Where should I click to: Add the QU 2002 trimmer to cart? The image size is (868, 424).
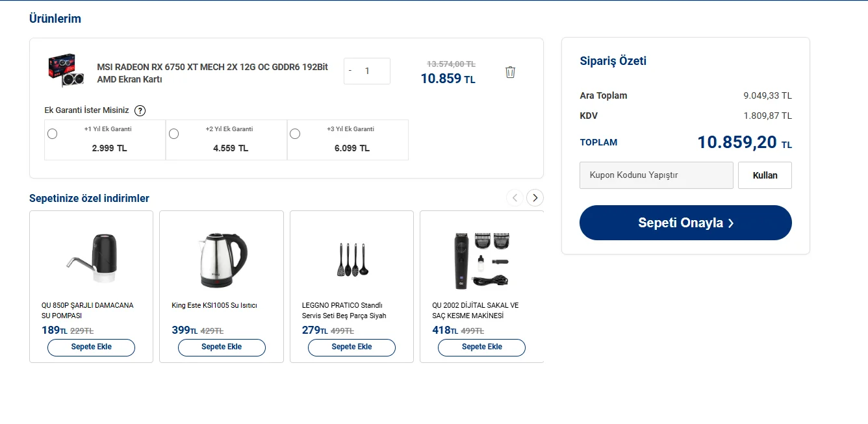click(x=482, y=347)
